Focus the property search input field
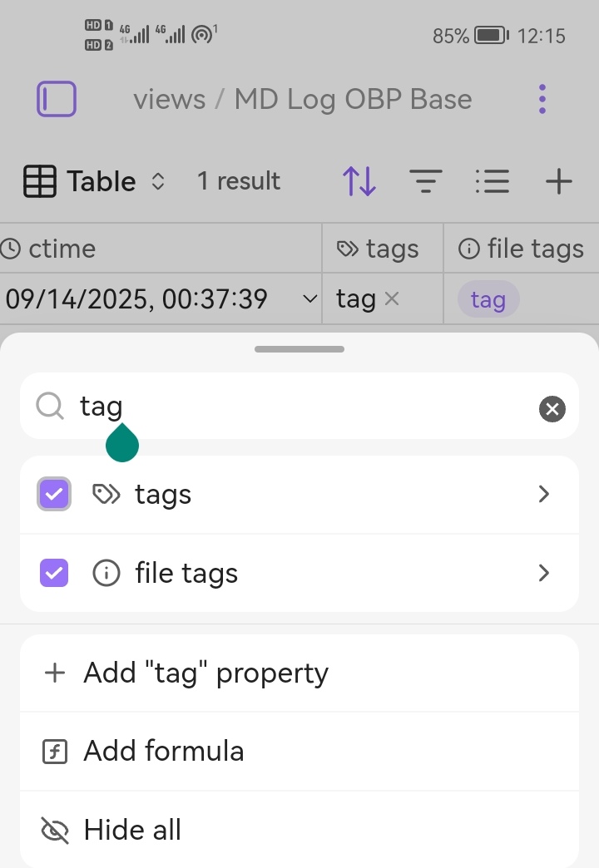Viewport: 599px width, 868px height. (299, 407)
